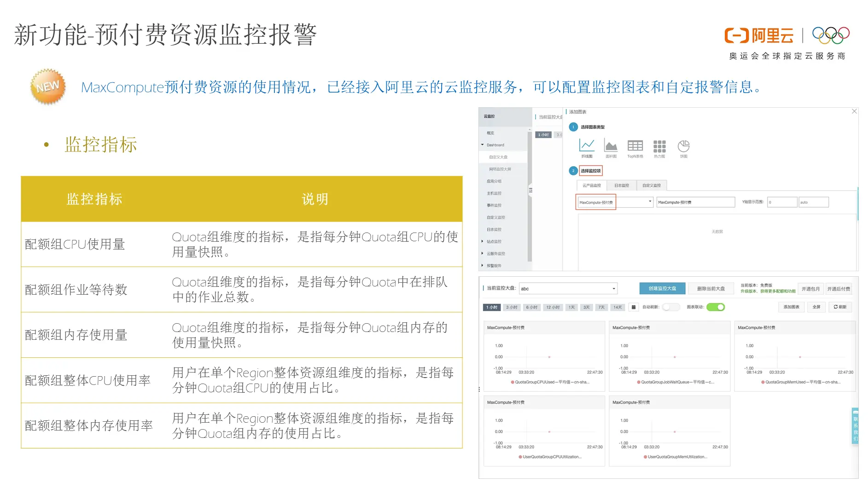
Task: Expand the 站点监控 sidebar node
Action: point(483,241)
